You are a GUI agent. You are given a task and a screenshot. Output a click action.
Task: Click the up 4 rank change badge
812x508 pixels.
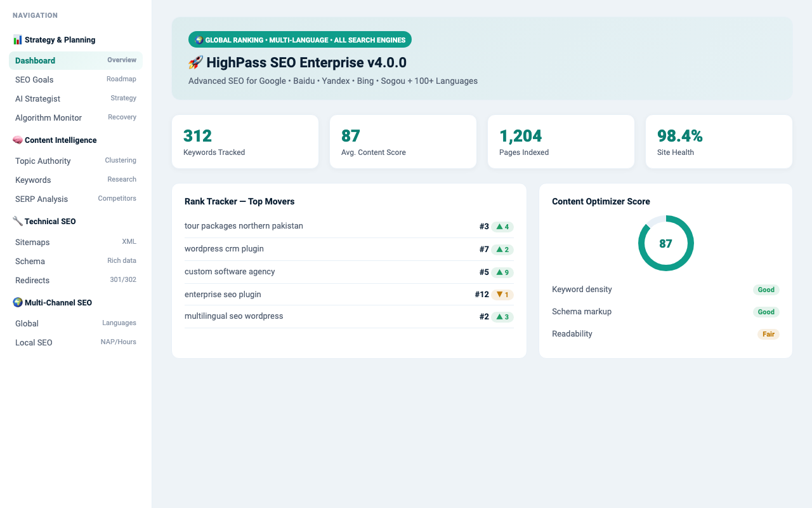(502, 227)
